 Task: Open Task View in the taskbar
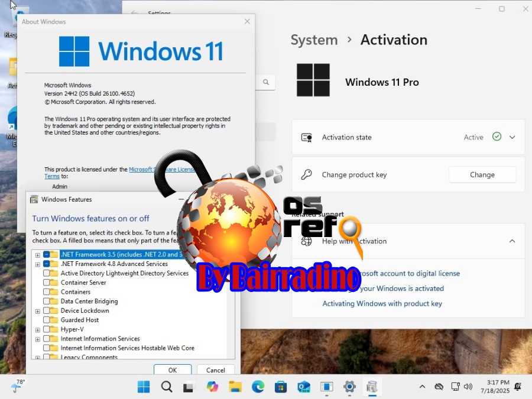point(189,387)
